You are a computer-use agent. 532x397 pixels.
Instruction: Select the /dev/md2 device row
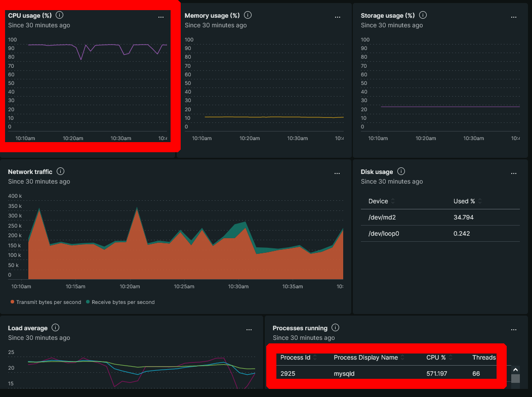tap(440, 217)
